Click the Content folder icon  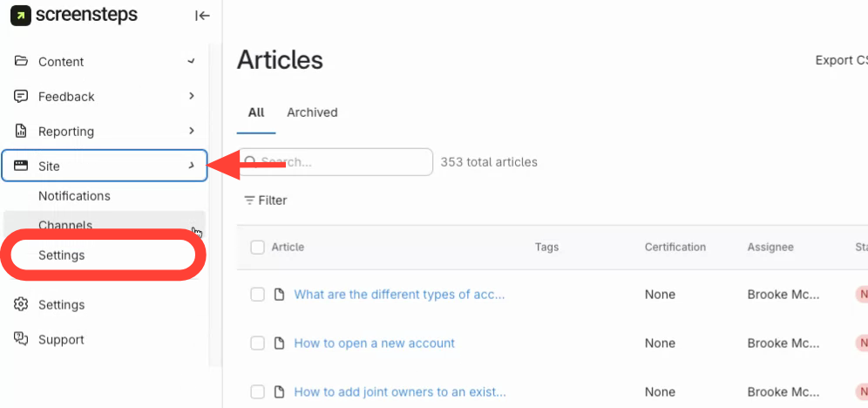pos(22,61)
